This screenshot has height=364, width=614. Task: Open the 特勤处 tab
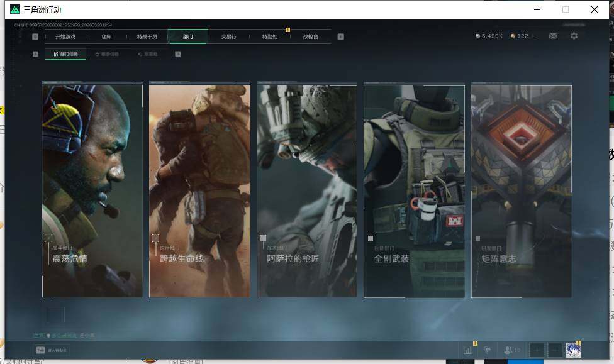[x=270, y=36]
